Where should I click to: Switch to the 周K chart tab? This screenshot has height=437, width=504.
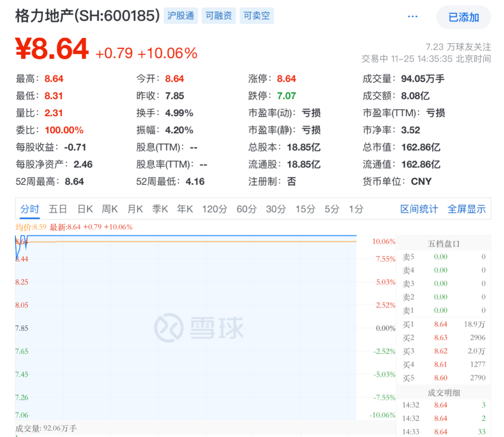pyautogui.click(x=110, y=209)
